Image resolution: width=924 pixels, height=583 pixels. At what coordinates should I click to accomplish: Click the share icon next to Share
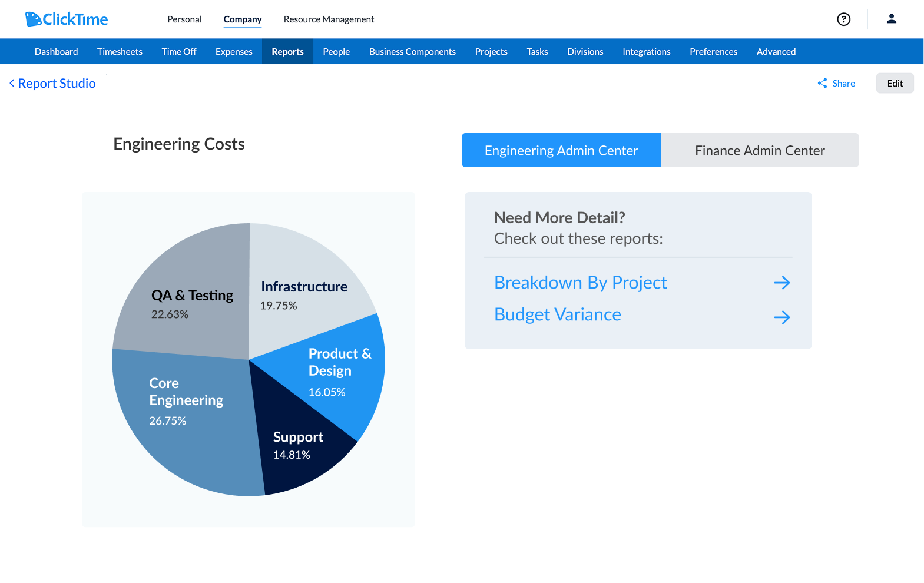[823, 84]
